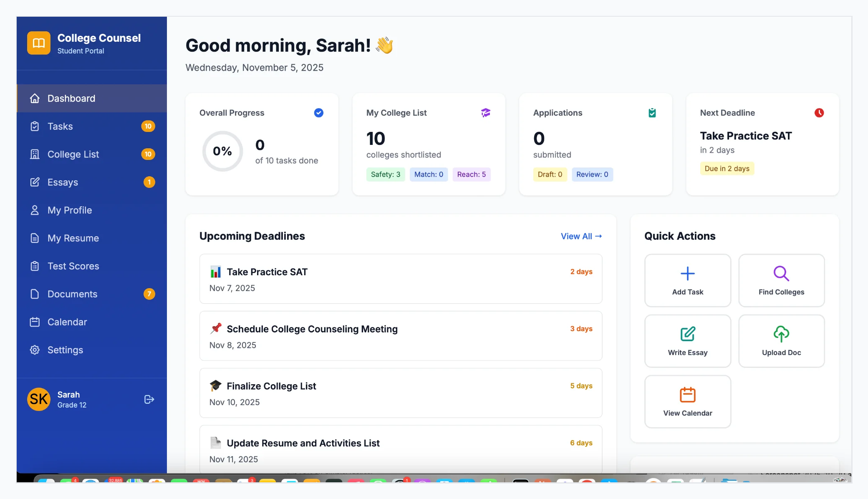Open View Calendar quick action

[687, 401]
